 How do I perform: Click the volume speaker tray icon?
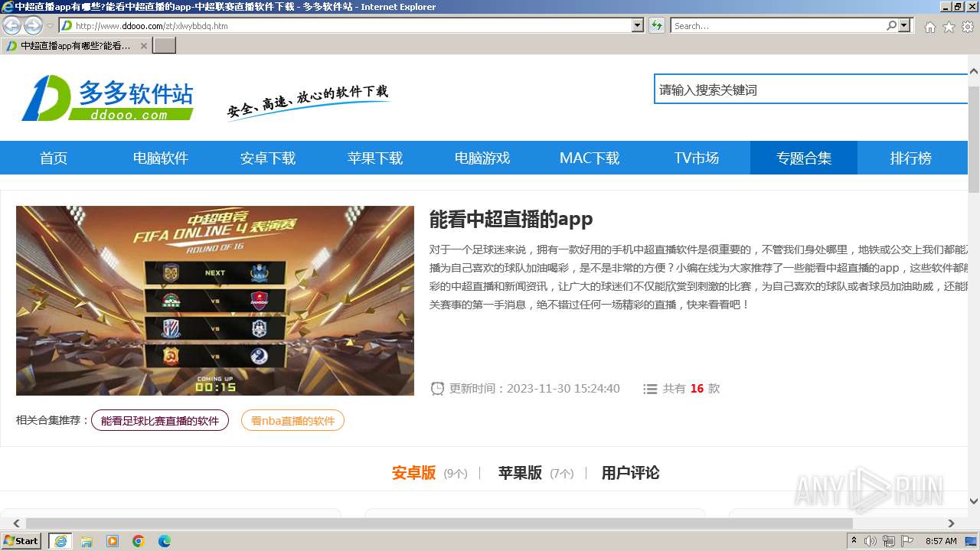[x=871, y=541]
